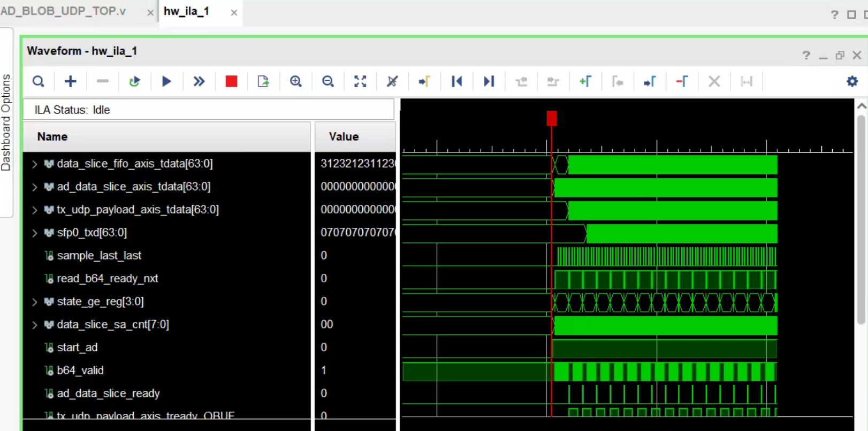Click the Zoom In magnifier icon
This screenshot has height=431, width=868.
tap(296, 81)
